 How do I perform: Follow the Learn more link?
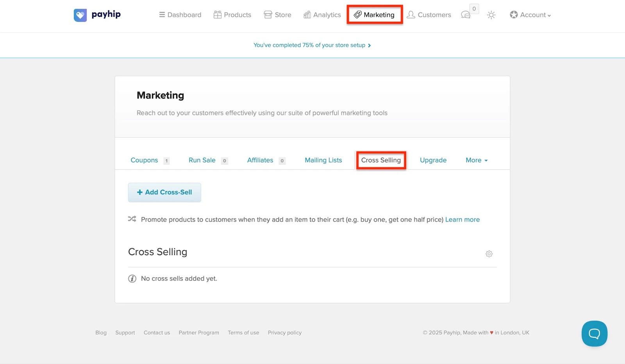tap(462, 220)
